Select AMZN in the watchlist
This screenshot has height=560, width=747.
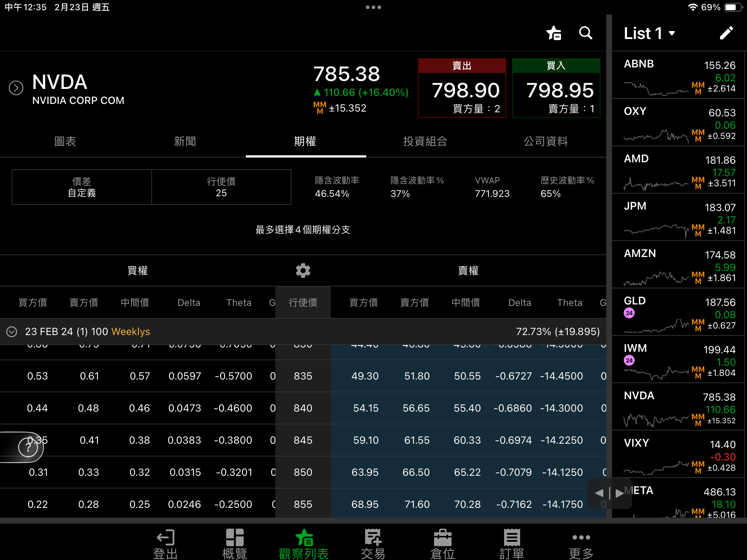(x=678, y=265)
